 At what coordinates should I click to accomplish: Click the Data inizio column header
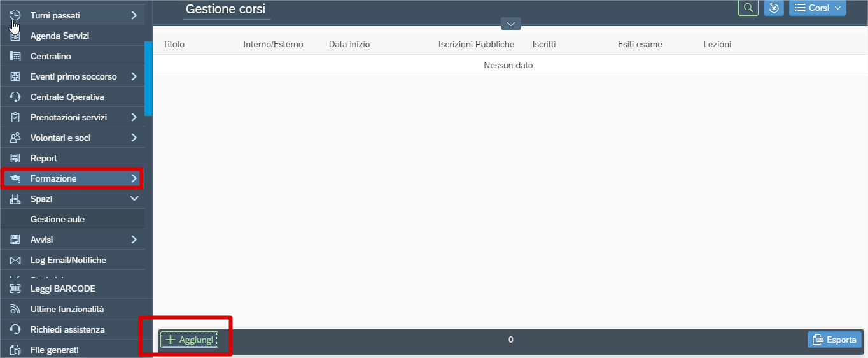pos(349,45)
